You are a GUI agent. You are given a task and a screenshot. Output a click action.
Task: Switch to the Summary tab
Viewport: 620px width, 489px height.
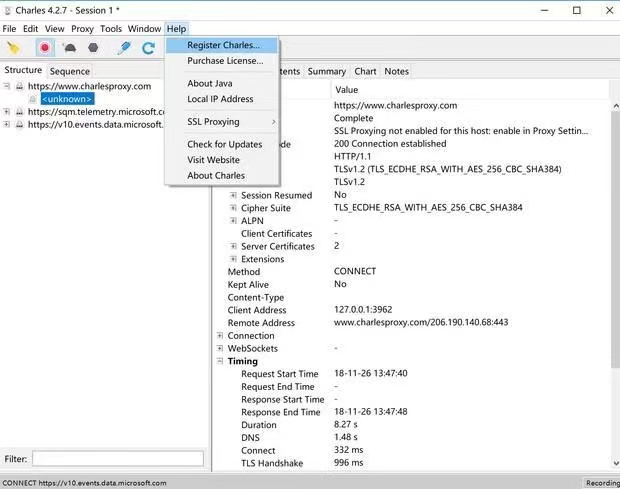[327, 72]
